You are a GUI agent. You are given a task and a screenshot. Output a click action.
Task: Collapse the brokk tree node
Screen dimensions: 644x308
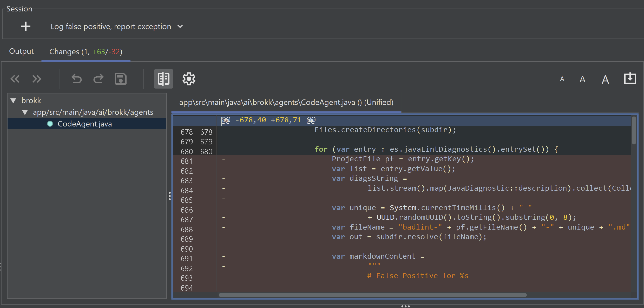pyautogui.click(x=14, y=101)
